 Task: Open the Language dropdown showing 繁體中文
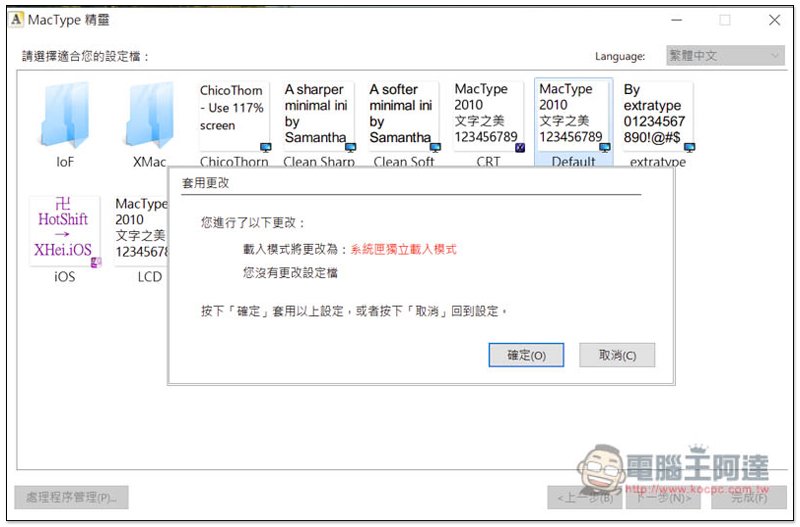pos(725,56)
